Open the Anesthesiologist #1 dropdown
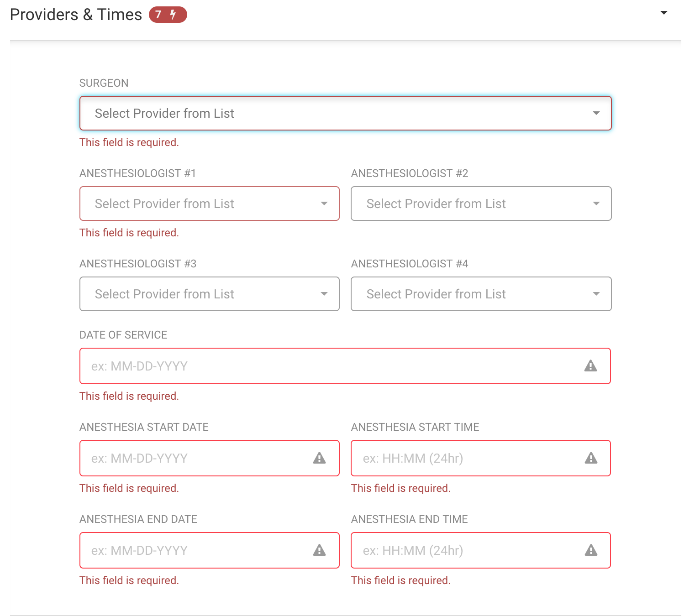Viewport: 695px width, 616px height. coord(210,204)
